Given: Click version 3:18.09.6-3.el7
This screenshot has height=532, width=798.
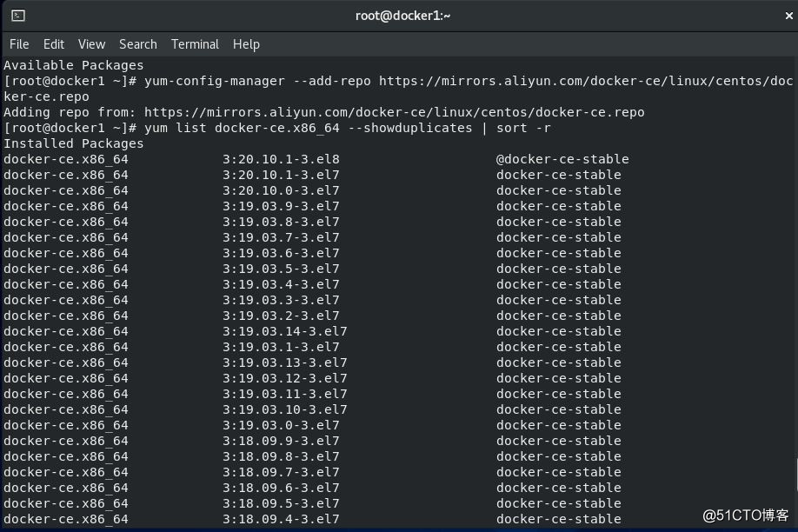Looking at the screenshot, I should (x=281, y=489).
